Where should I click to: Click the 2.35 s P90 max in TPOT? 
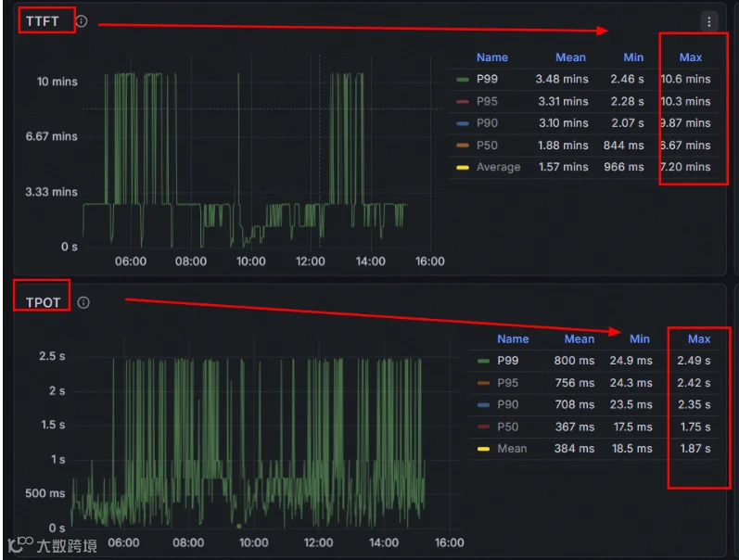[x=694, y=404]
